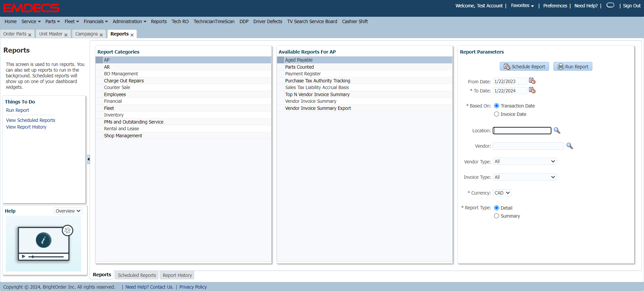Open the Currency CAD dropdown
644x291 pixels.
[x=502, y=193]
